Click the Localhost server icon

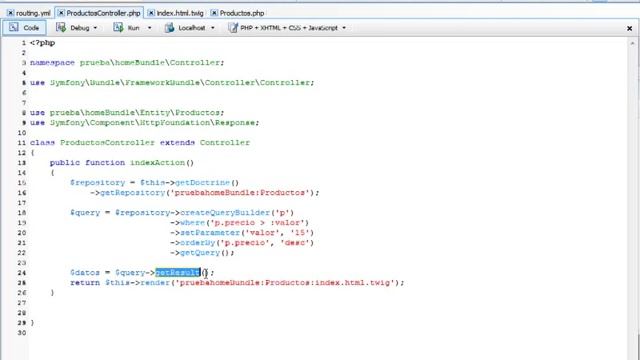169,27
